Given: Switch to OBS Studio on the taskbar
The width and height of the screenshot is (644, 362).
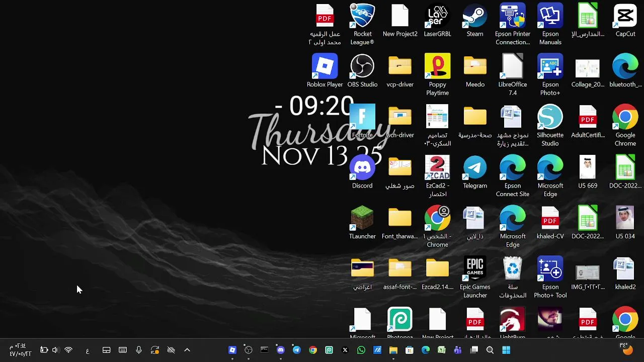Looking at the screenshot, I should click(x=249, y=350).
